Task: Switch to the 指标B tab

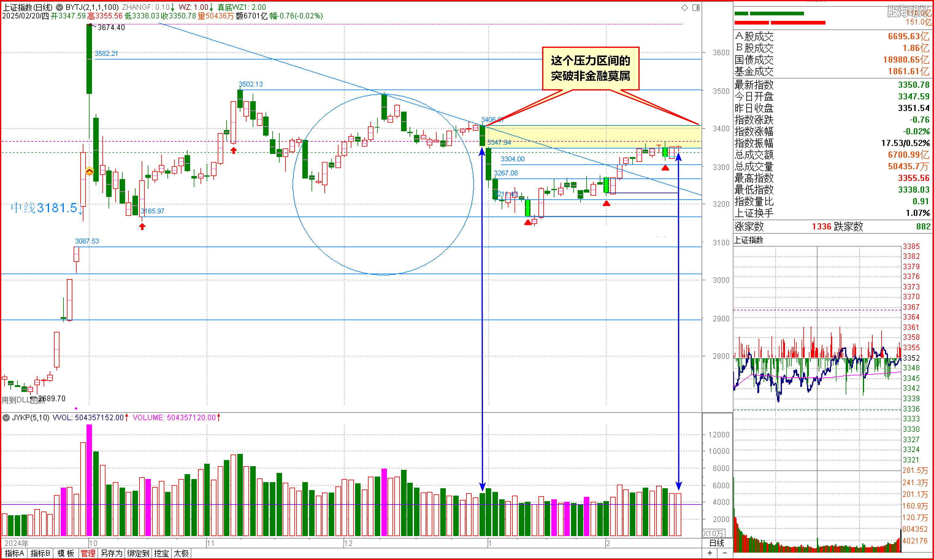Action: coord(40,553)
